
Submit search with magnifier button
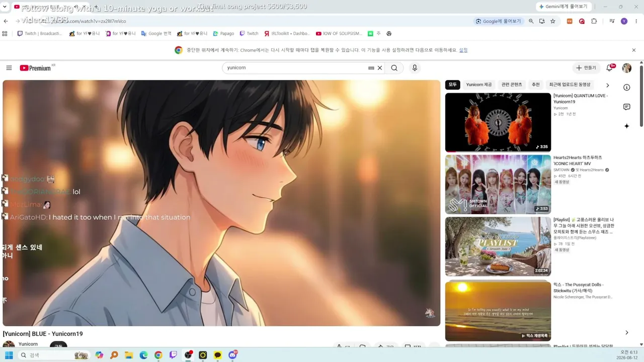click(x=394, y=68)
